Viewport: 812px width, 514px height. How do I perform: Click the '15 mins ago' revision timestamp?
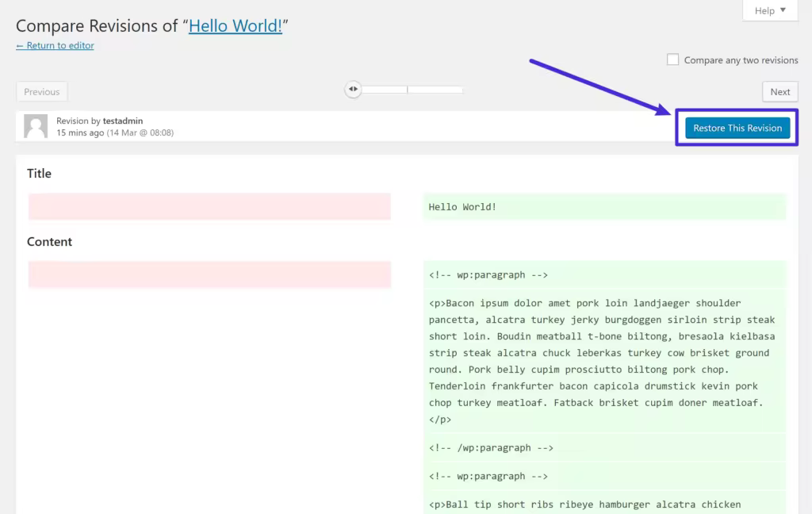coord(80,132)
